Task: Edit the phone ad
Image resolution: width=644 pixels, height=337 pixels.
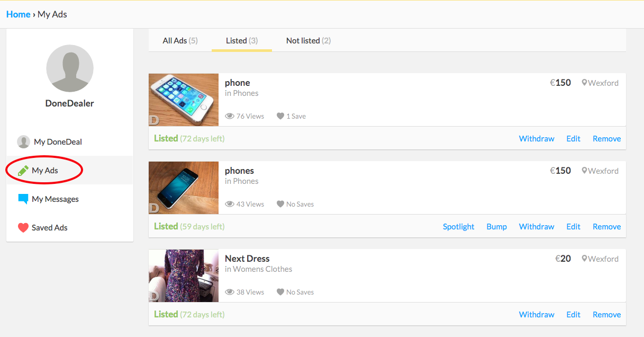Action: tap(573, 138)
